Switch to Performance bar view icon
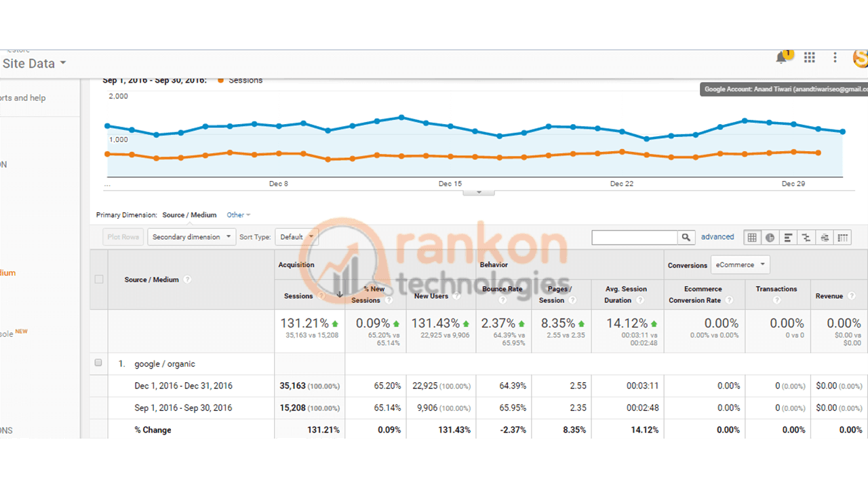Screen dimensions: 868x488 pos(789,237)
